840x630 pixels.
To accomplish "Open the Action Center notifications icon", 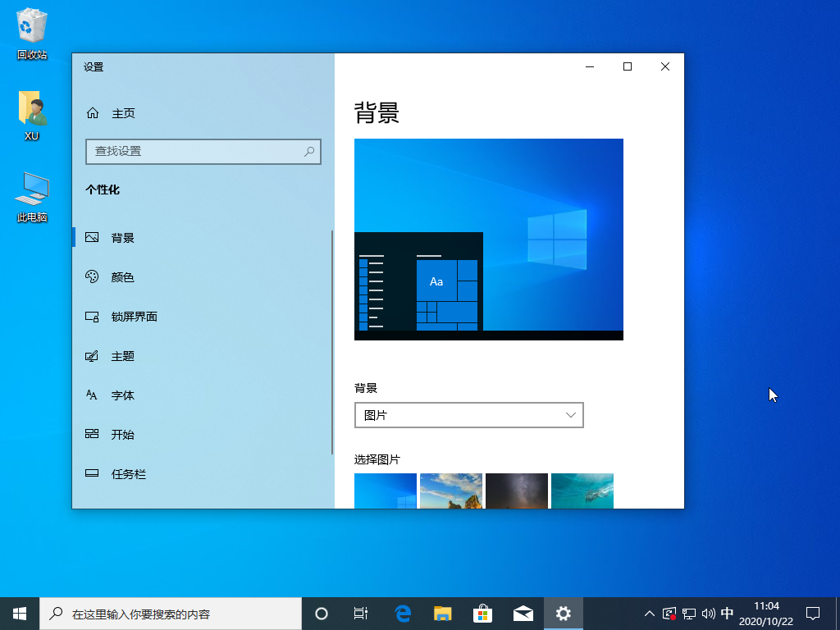I will [x=812, y=613].
